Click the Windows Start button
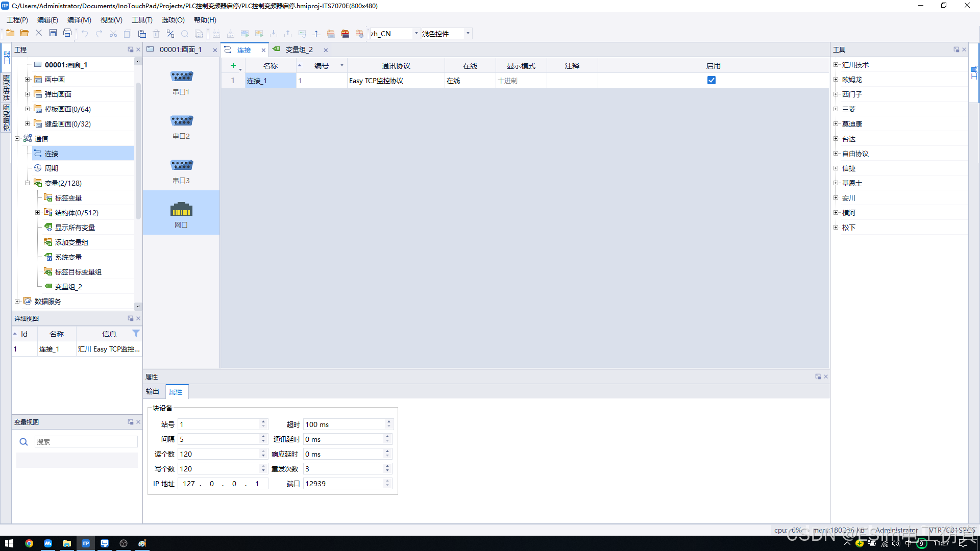Screen dimensions: 980x551 (9, 543)
